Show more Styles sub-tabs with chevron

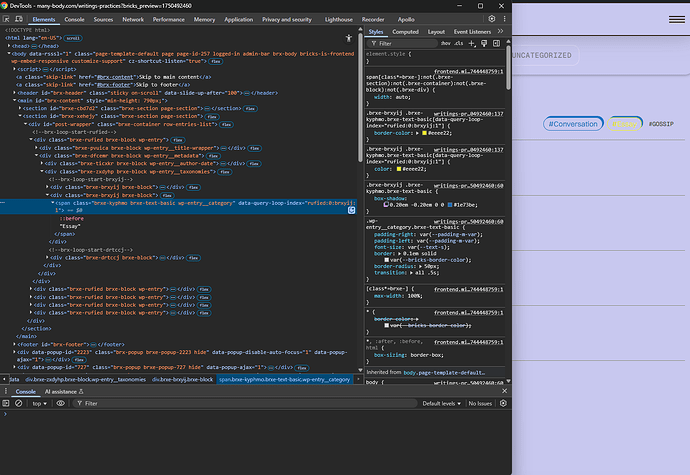[500, 31]
